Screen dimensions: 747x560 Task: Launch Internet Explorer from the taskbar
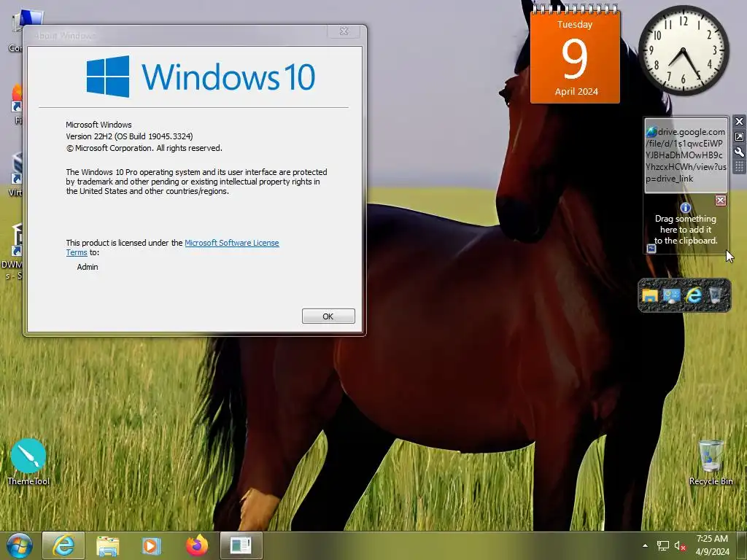pyautogui.click(x=63, y=545)
